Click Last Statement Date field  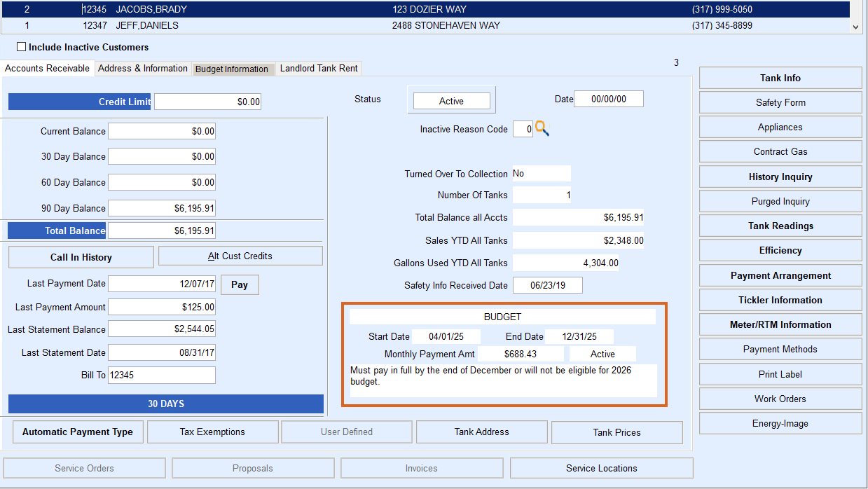pos(162,352)
